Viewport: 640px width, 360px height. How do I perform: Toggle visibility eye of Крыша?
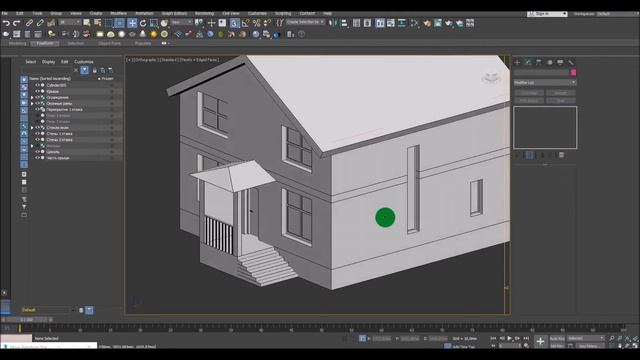[x=37, y=91]
